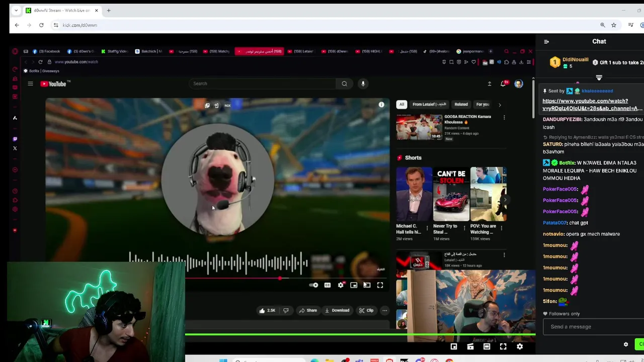Click the YouTube search input field
The width and height of the screenshot is (644, 362).
262,83
